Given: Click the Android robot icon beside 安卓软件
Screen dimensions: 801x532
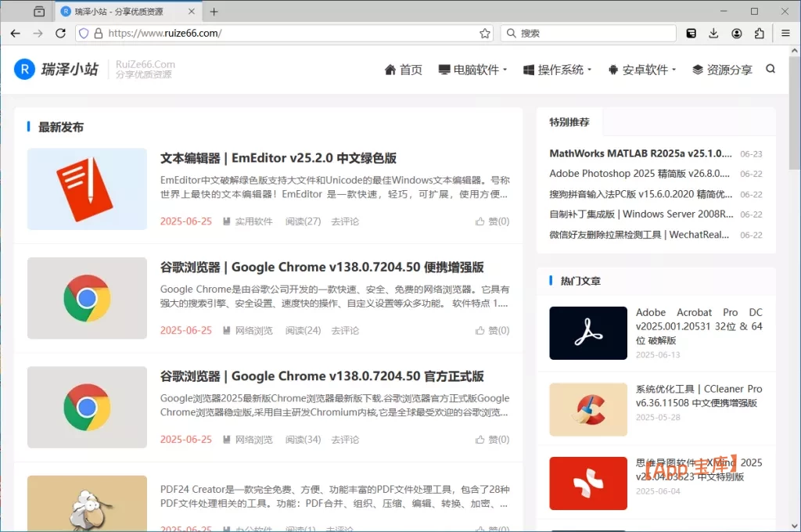Looking at the screenshot, I should (x=613, y=69).
